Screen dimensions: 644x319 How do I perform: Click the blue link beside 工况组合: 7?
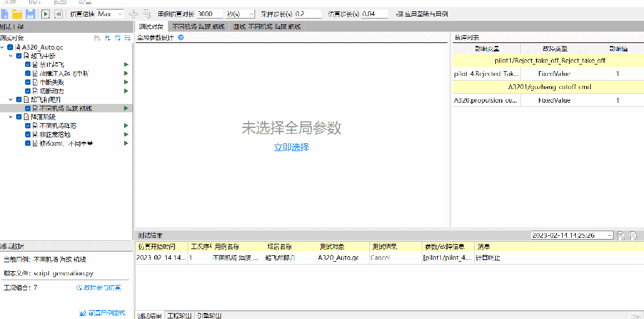point(99,288)
